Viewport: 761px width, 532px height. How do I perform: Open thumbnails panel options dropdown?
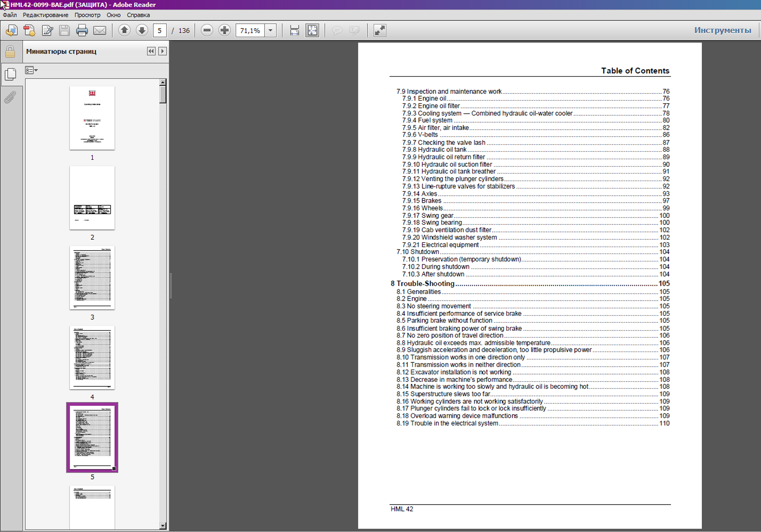pos(31,70)
